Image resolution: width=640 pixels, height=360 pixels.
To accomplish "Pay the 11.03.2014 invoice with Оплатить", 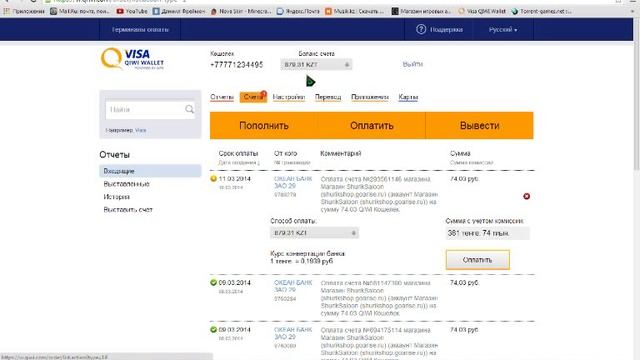I will [478, 260].
